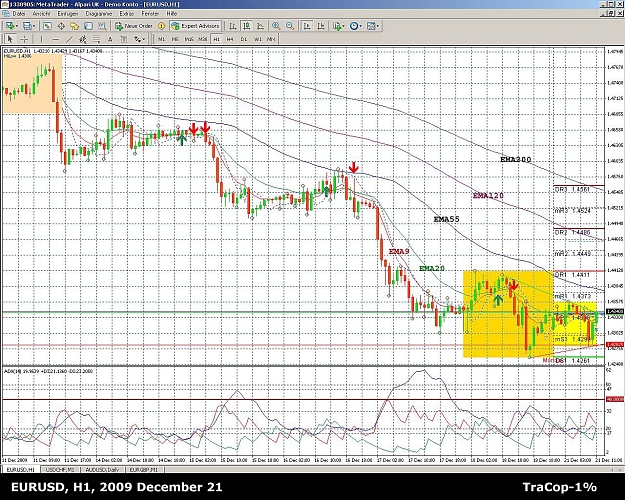Switch to the EURGBP,M1 chart tab
Image resolution: width=625 pixels, height=500 pixels.
point(144,470)
